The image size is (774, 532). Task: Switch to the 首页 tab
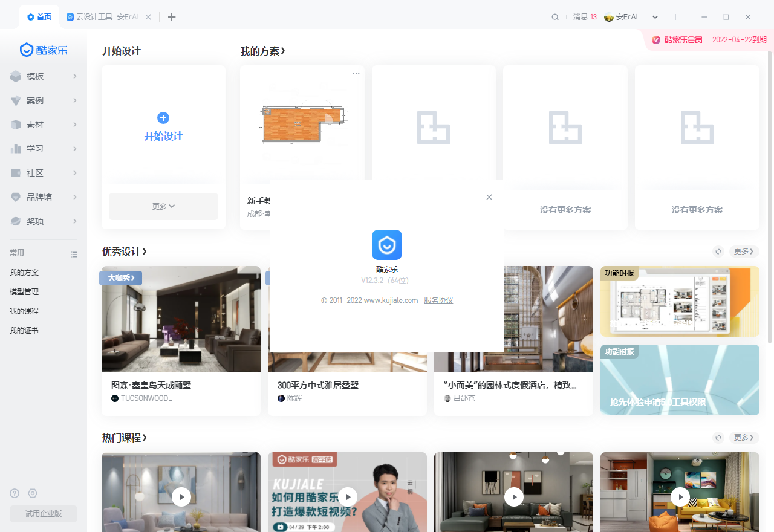(x=40, y=17)
